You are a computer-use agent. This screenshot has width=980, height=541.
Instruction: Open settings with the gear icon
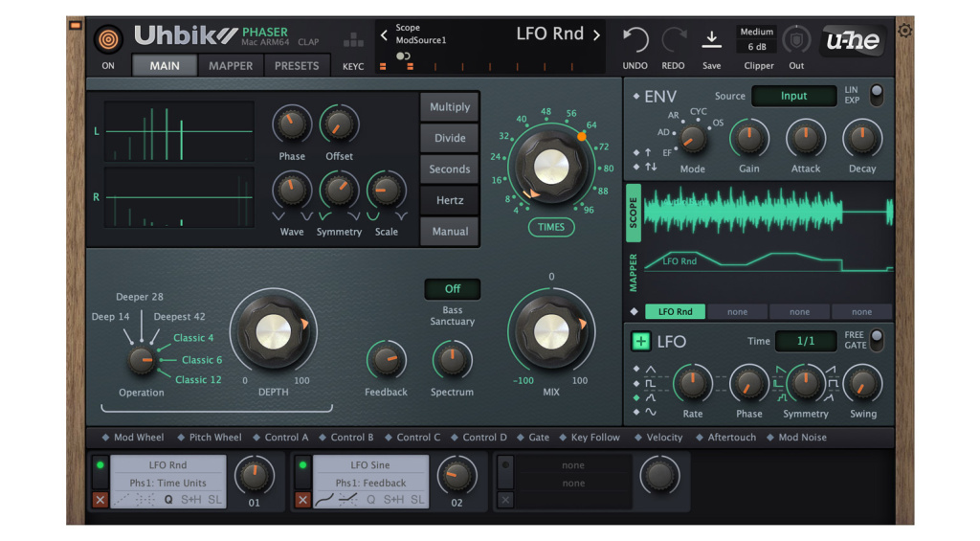pos(904,32)
